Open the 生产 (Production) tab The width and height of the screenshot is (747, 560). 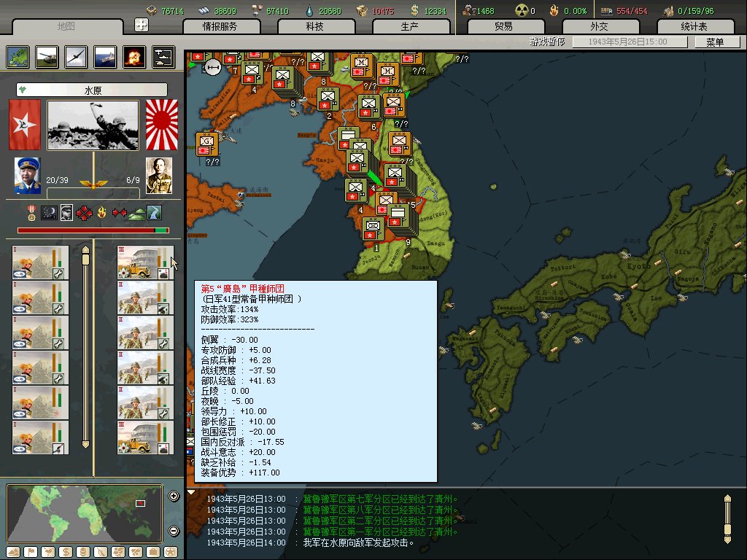[409, 26]
